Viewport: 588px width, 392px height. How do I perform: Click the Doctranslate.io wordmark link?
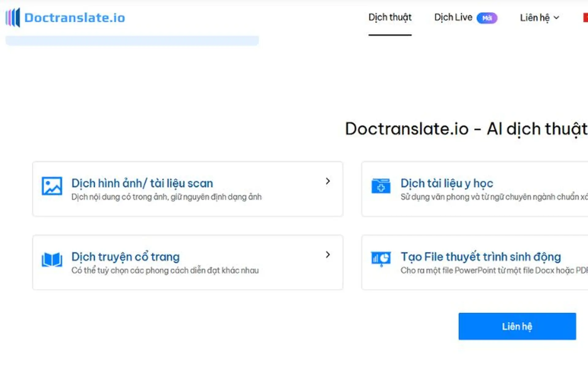point(75,18)
